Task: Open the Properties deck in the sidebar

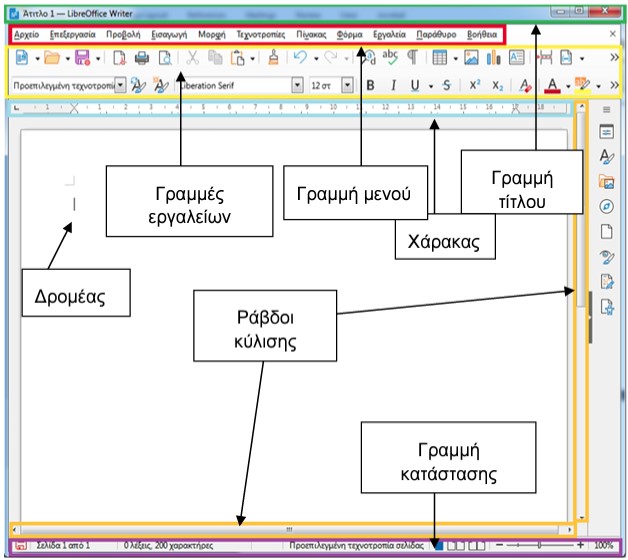Action: pyautogui.click(x=606, y=132)
